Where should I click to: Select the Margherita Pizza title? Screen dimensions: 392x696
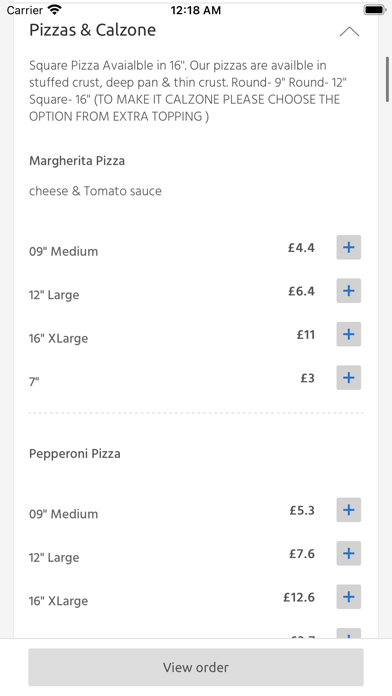click(77, 161)
